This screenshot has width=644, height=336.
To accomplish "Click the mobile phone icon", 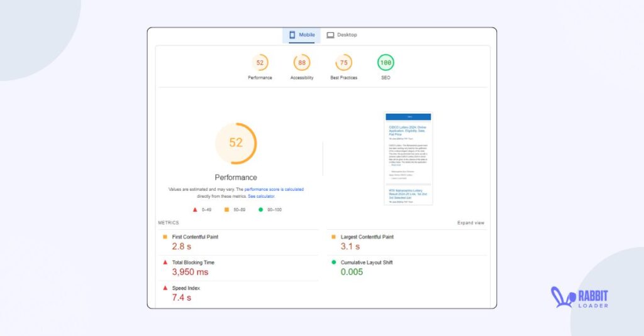I will pyautogui.click(x=292, y=35).
